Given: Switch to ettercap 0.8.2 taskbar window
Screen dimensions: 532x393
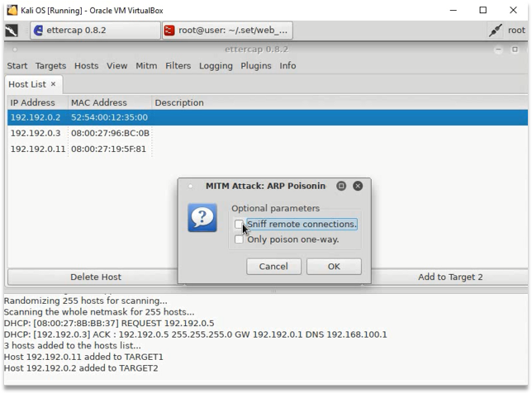Looking at the screenshot, I should (95, 31).
